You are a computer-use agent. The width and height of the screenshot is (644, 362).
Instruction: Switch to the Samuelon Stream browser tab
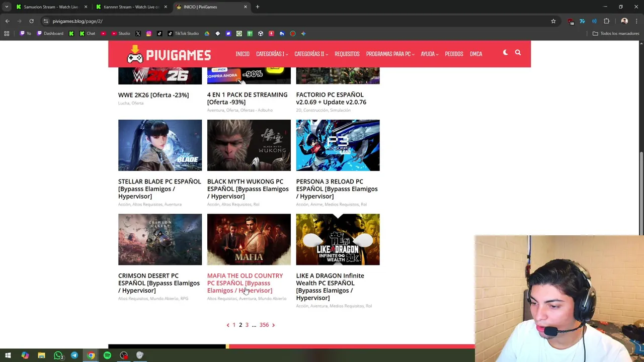point(50,7)
